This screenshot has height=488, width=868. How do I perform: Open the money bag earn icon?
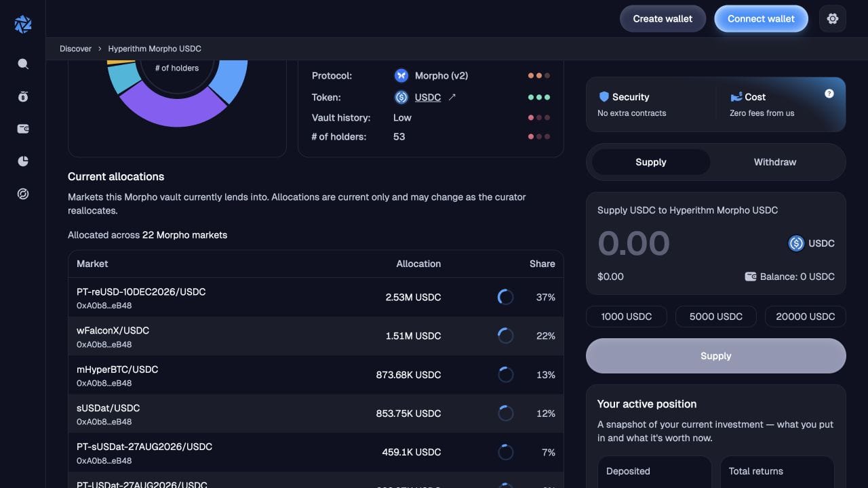(x=23, y=96)
